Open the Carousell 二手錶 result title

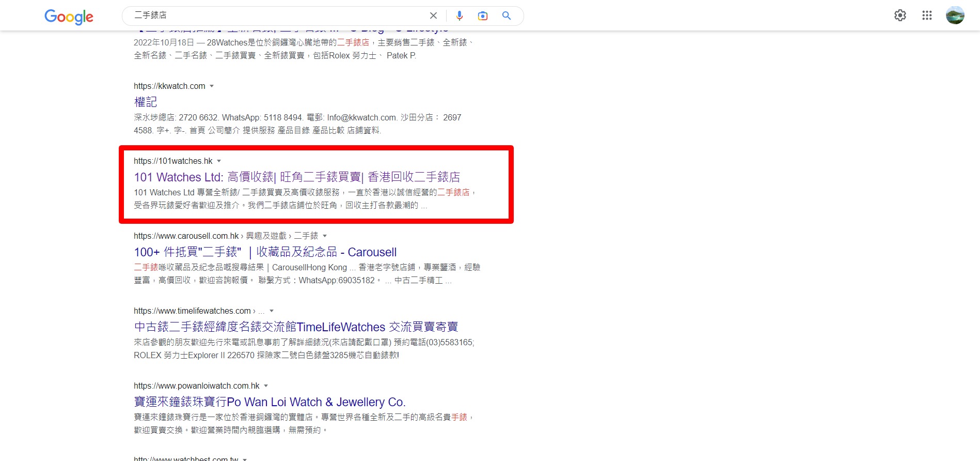click(265, 252)
